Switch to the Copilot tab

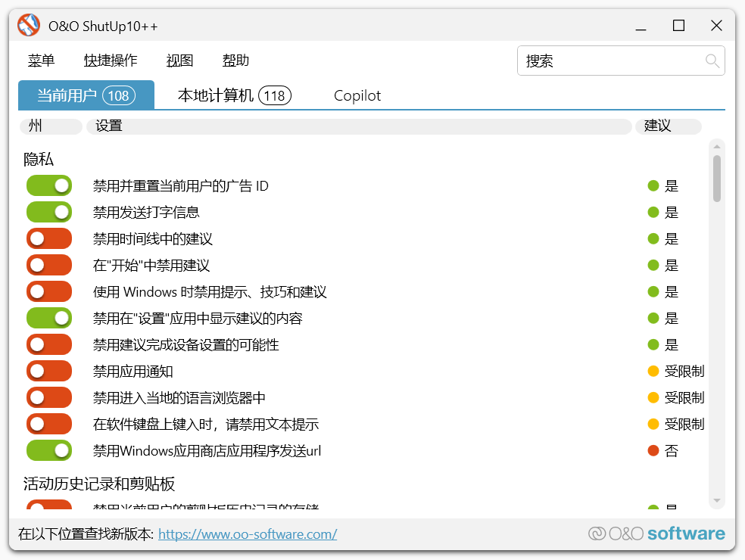point(357,95)
